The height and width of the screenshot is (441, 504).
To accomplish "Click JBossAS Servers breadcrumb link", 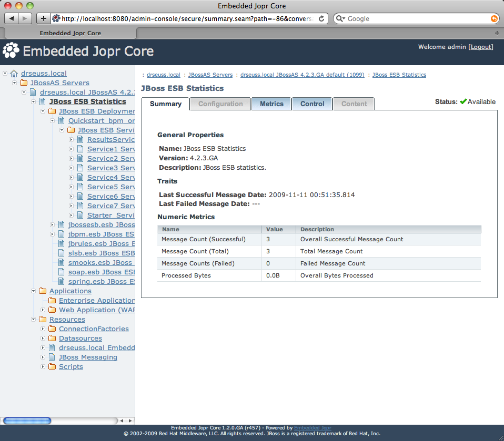I will [x=210, y=75].
